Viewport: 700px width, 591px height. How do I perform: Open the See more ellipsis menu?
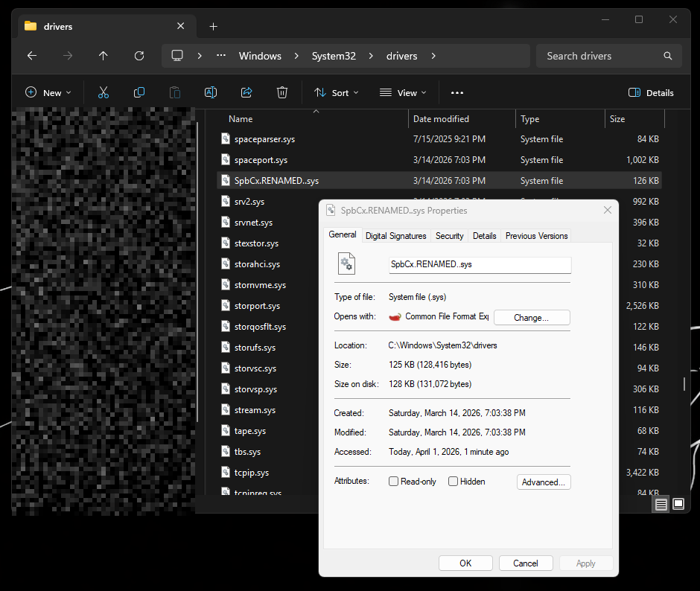coord(457,92)
